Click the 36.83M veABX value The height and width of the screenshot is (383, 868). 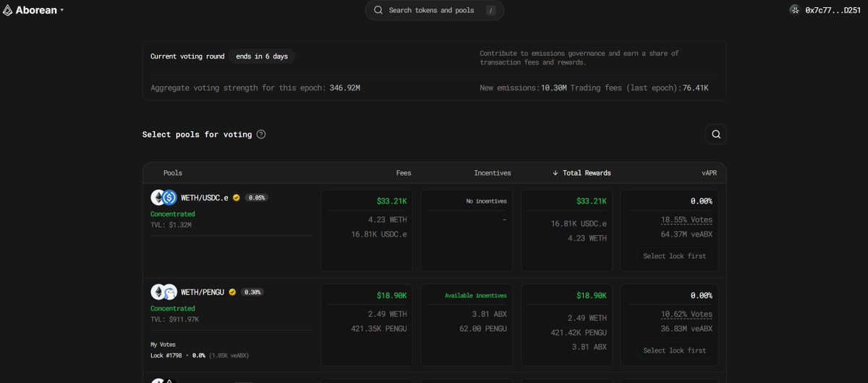point(686,328)
